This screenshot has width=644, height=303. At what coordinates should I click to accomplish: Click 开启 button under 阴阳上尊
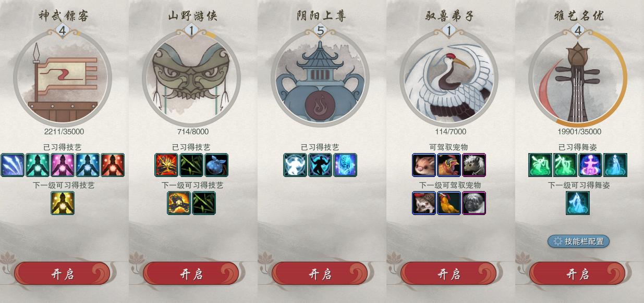tap(320, 274)
